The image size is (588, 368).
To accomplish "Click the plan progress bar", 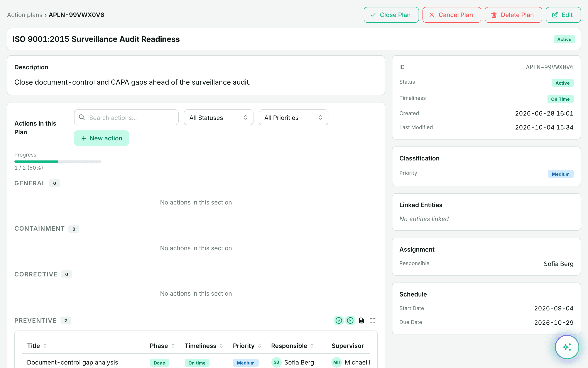I will [58, 162].
